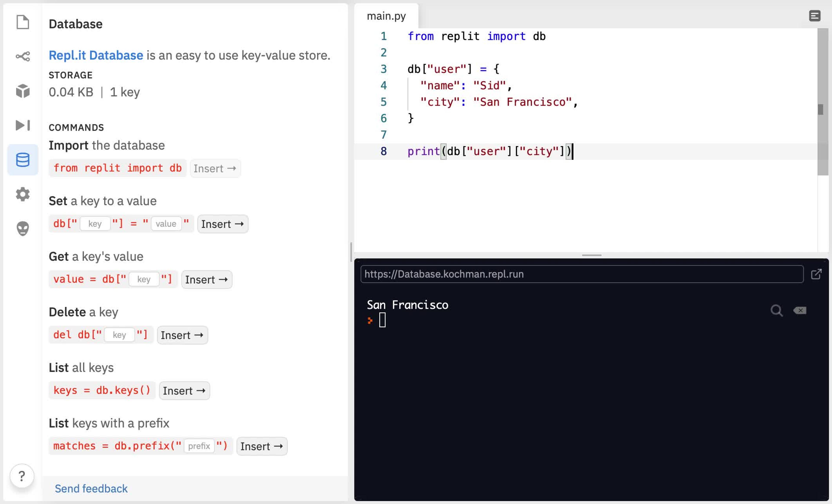Viewport: 832px width, 504px height.
Task: Open the Repl.it Database link
Action: [x=96, y=55]
